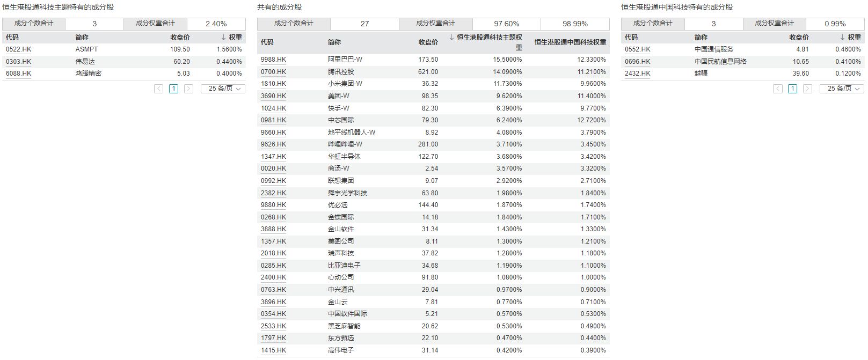The image size is (868, 360).
Task: Select page 1 in right table pagination
Action: click(x=792, y=89)
